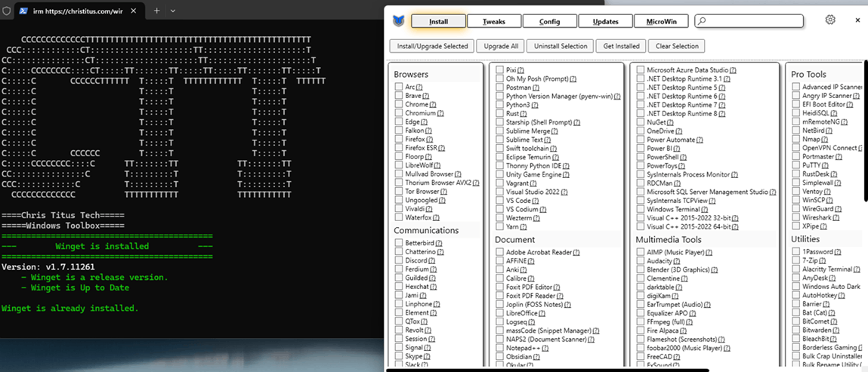Open the settings gear menu
This screenshot has height=372, width=868.
click(830, 20)
